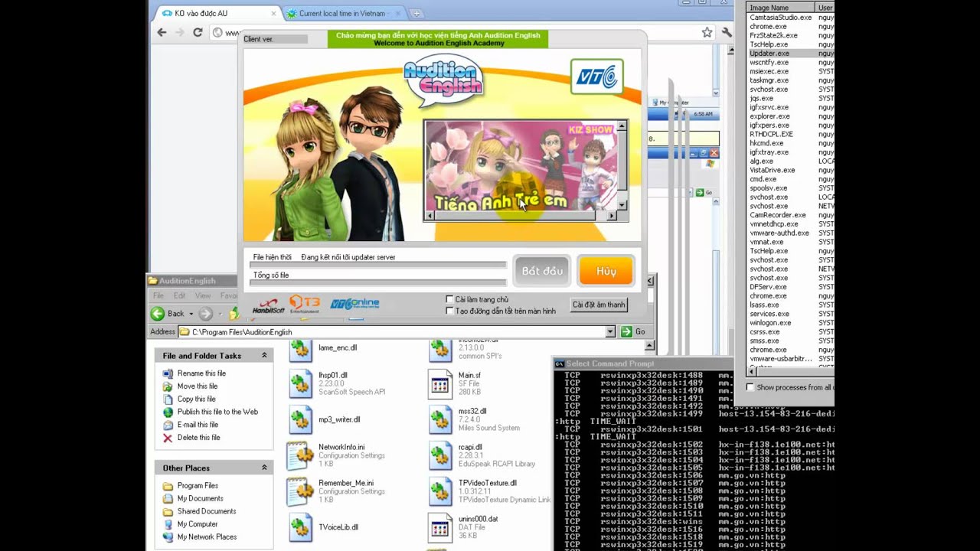
Task: Click the orange Hủy button
Action: pyautogui.click(x=606, y=271)
